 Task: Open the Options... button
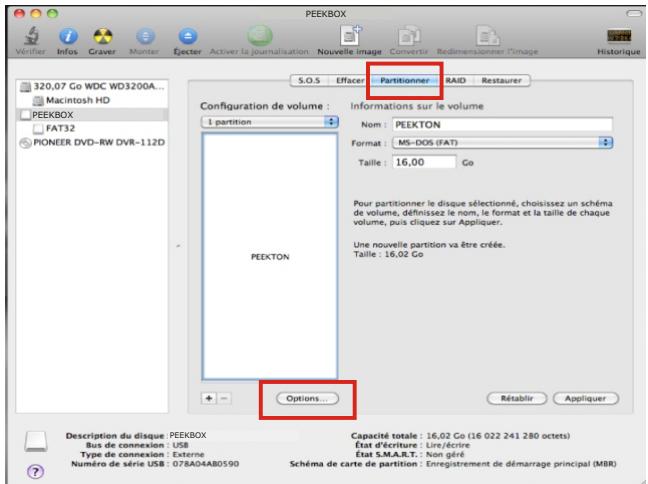(307, 398)
